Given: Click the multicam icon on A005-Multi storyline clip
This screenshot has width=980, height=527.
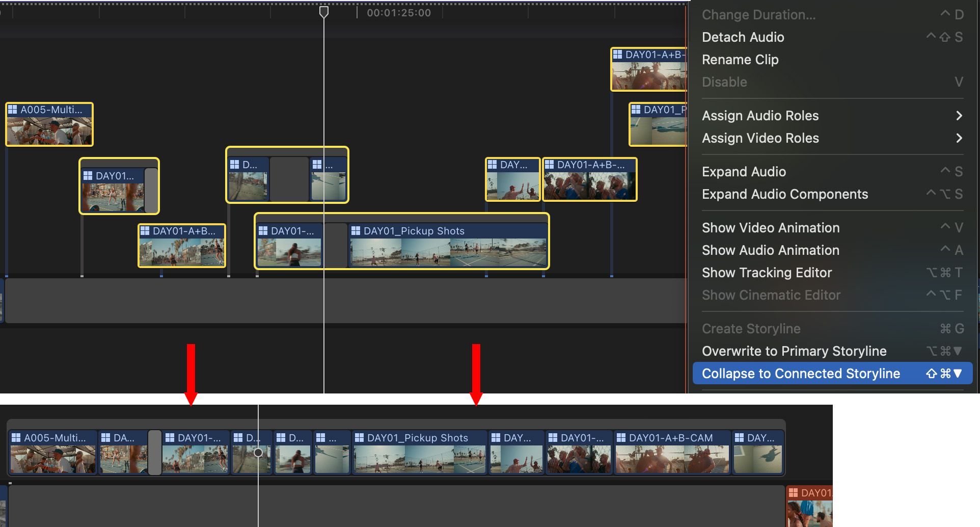Looking at the screenshot, I should pos(16,438).
